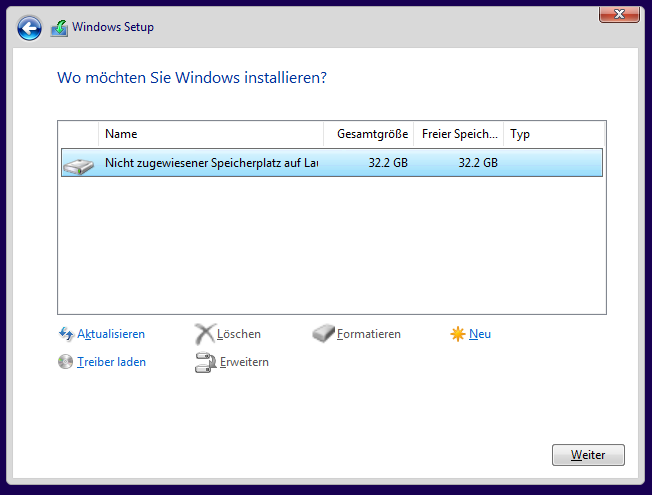Click the Löschen X icon
Image resolution: width=652 pixels, height=495 pixels.
coord(205,334)
